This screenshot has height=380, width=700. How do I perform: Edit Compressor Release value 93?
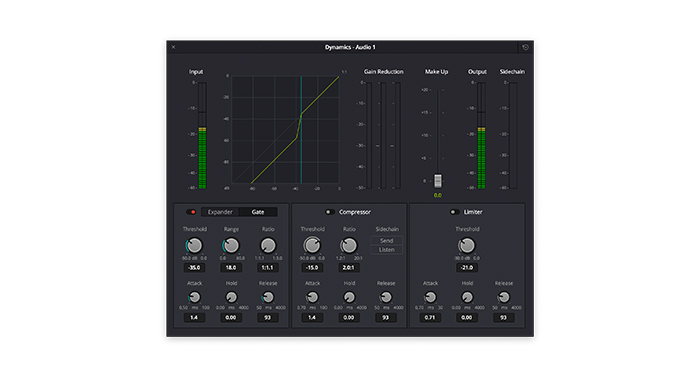tap(386, 317)
